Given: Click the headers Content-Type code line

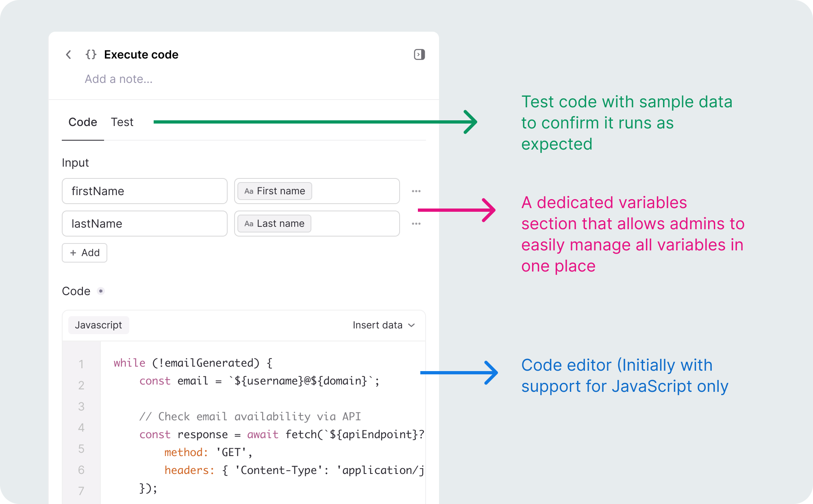Looking at the screenshot, I should 294,470.
